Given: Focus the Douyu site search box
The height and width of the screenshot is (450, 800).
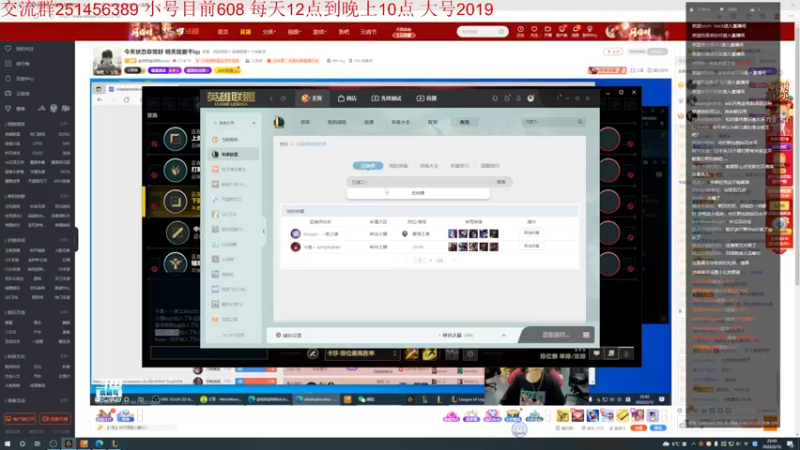Looking at the screenshot, I should [482, 32].
